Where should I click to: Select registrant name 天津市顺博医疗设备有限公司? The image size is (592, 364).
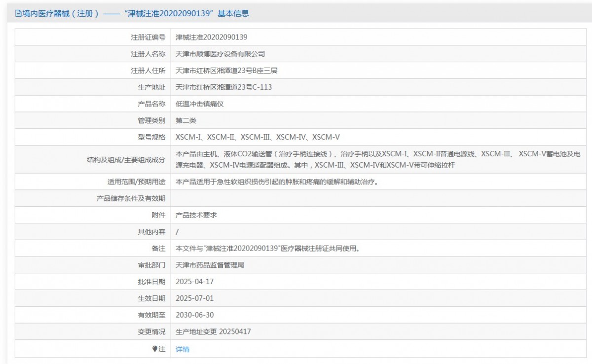221,54
